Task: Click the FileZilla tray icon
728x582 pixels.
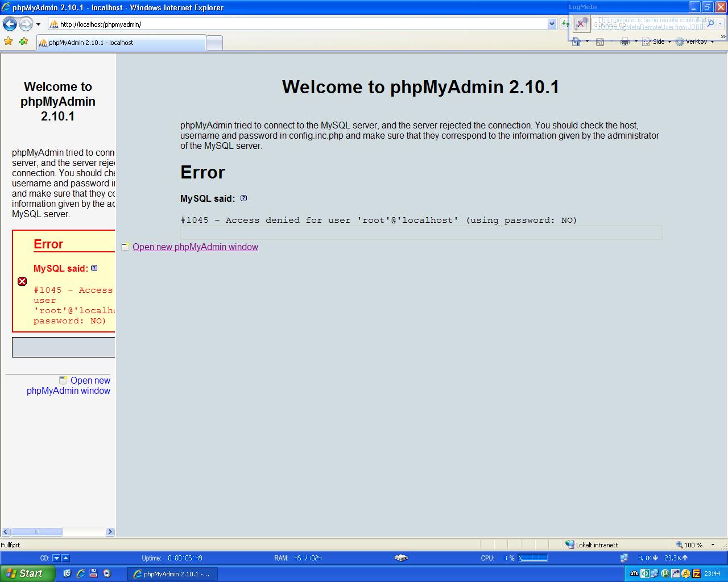Action: tap(696, 573)
